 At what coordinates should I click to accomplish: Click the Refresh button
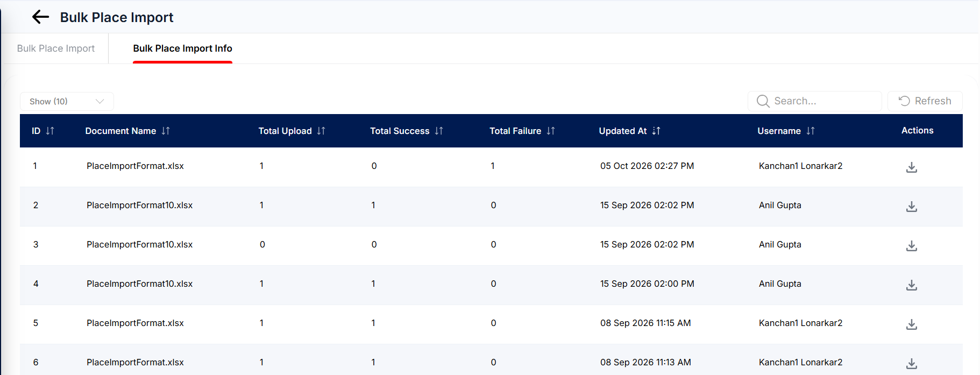point(925,101)
